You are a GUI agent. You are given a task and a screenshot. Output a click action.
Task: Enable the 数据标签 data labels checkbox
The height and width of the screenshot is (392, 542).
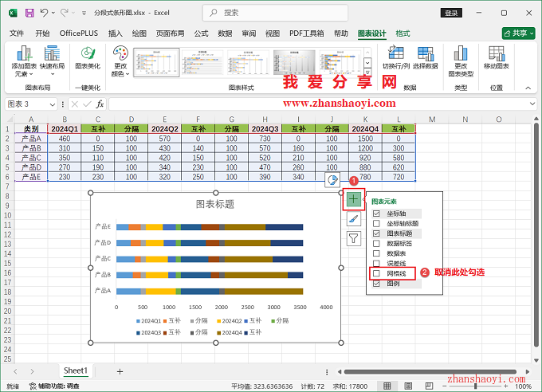point(377,243)
